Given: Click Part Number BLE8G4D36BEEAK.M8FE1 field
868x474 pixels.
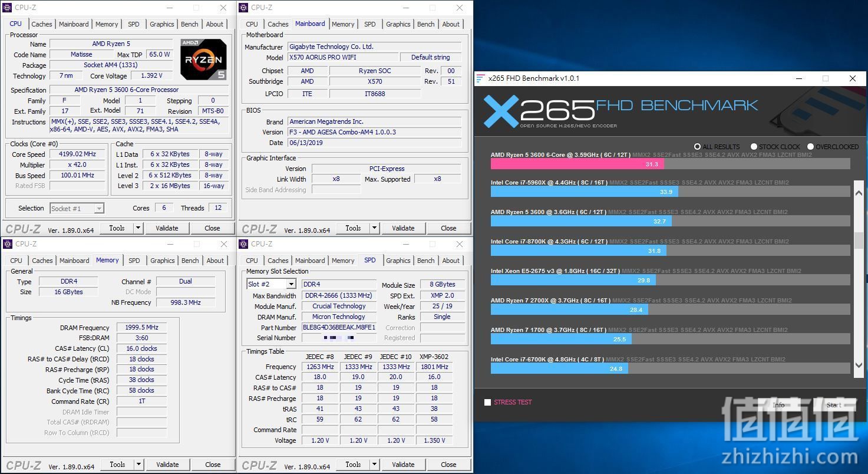Looking at the screenshot, I should tap(339, 327).
